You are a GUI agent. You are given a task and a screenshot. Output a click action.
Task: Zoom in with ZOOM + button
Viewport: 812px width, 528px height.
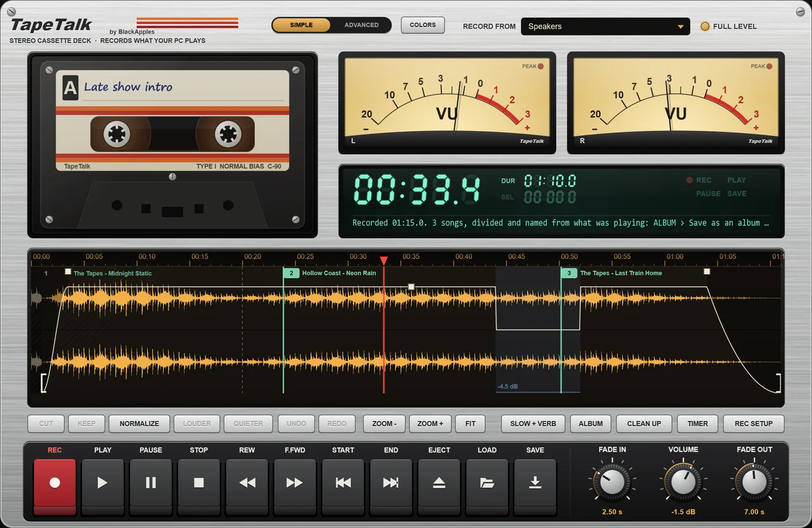click(x=430, y=423)
